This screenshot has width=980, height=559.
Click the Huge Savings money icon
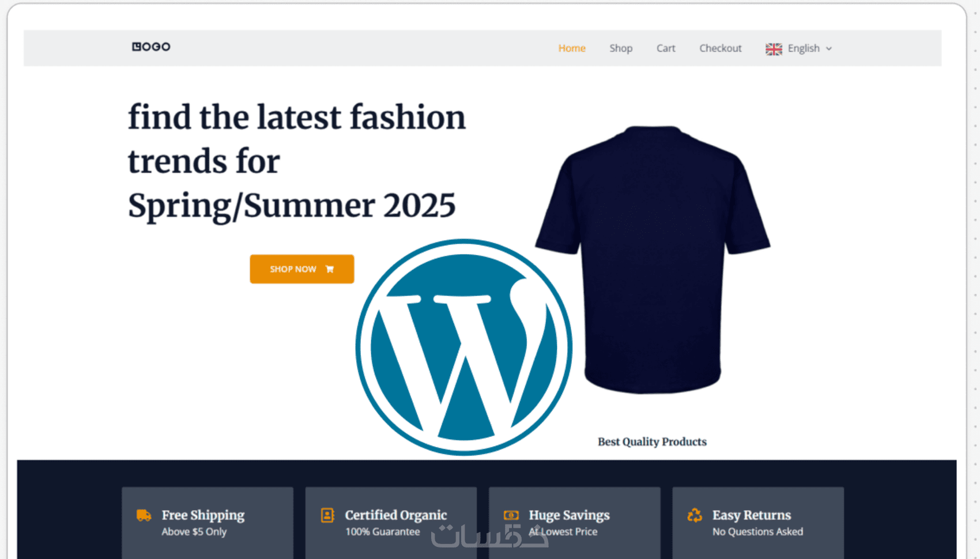pos(511,515)
